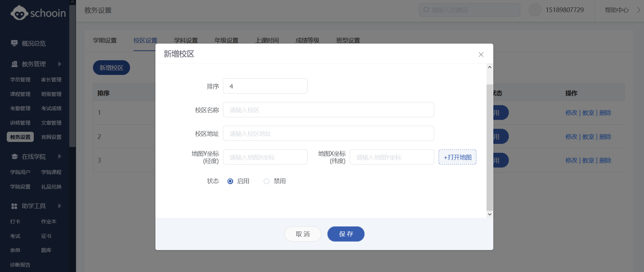Focus the 校区名称 input field
This screenshot has height=272, width=644.
[328, 110]
